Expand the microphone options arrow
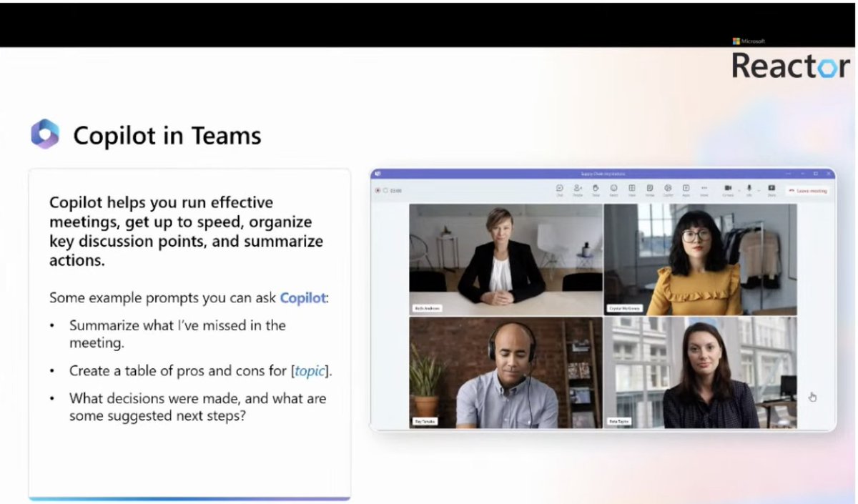 (x=759, y=191)
